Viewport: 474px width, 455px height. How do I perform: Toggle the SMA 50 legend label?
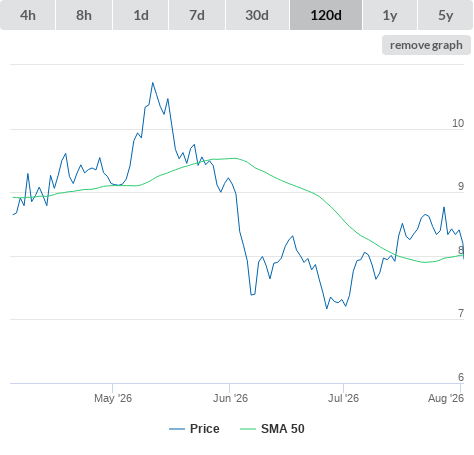(283, 429)
